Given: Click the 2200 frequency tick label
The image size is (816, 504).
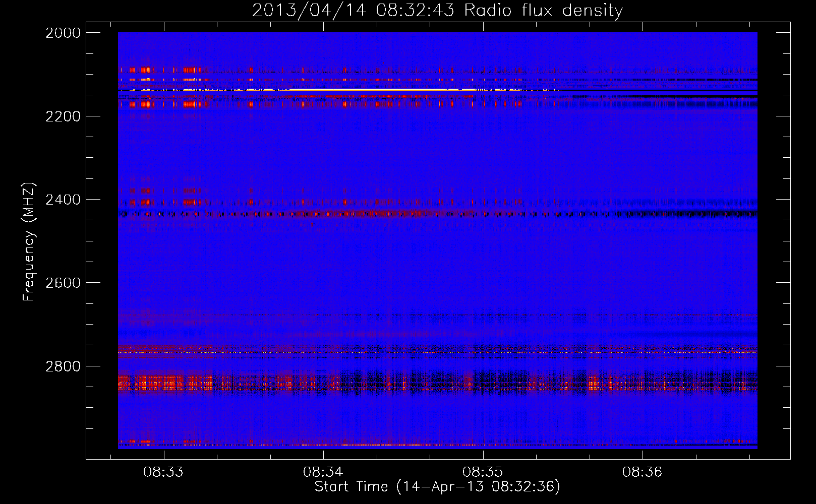Looking at the screenshot, I should [63, 116].
